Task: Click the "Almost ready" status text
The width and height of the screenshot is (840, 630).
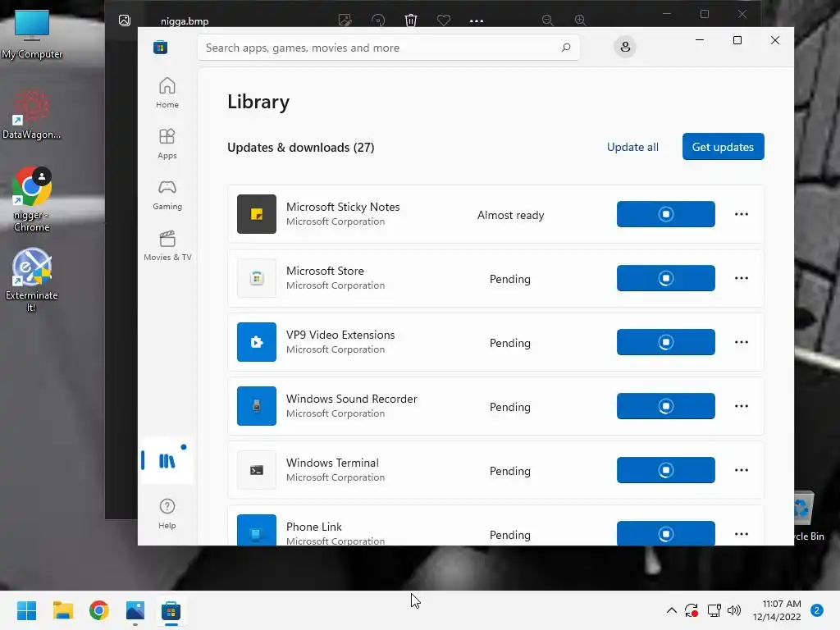Action: point(510,215)
